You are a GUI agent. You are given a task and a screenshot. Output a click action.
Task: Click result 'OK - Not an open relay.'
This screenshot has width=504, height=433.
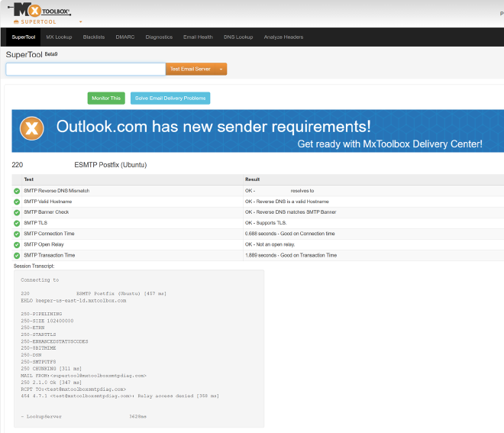click(x=270, y=244)
